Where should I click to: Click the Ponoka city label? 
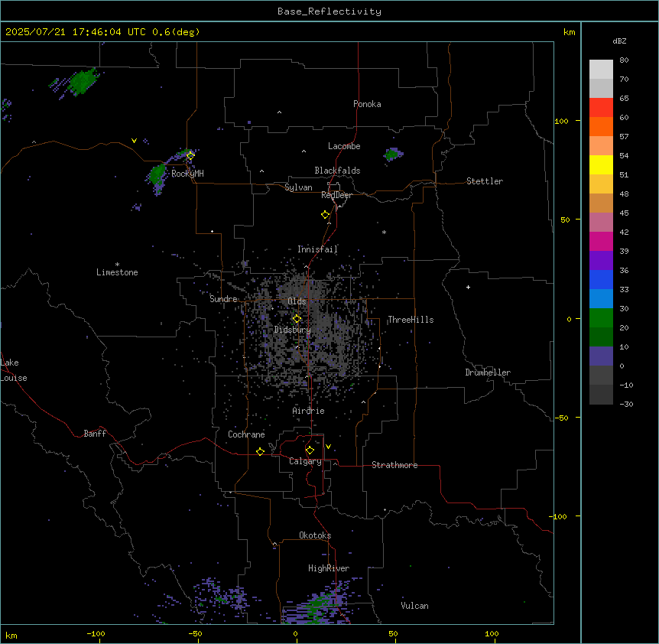click(367, 104)
